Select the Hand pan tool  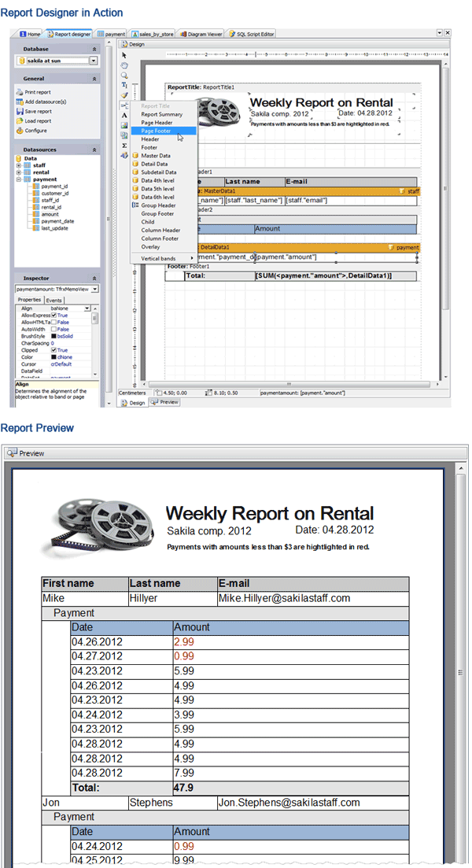pyautogui.click(x=124, y=65)
